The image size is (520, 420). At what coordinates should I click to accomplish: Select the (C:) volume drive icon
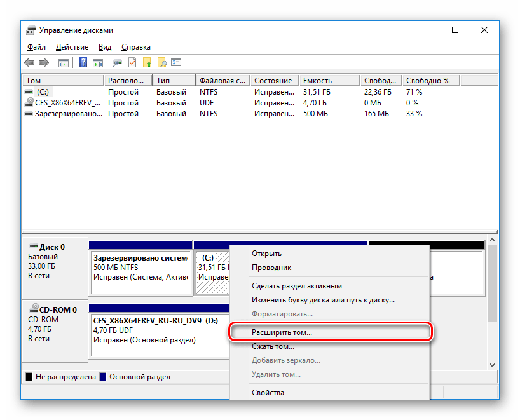pos(29,91)
